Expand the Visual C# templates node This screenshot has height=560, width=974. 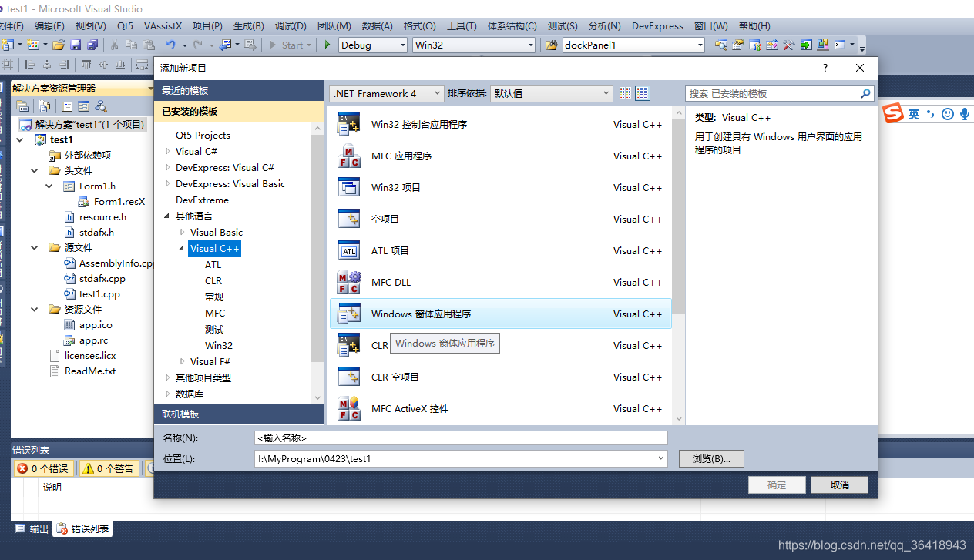[168, 151]
